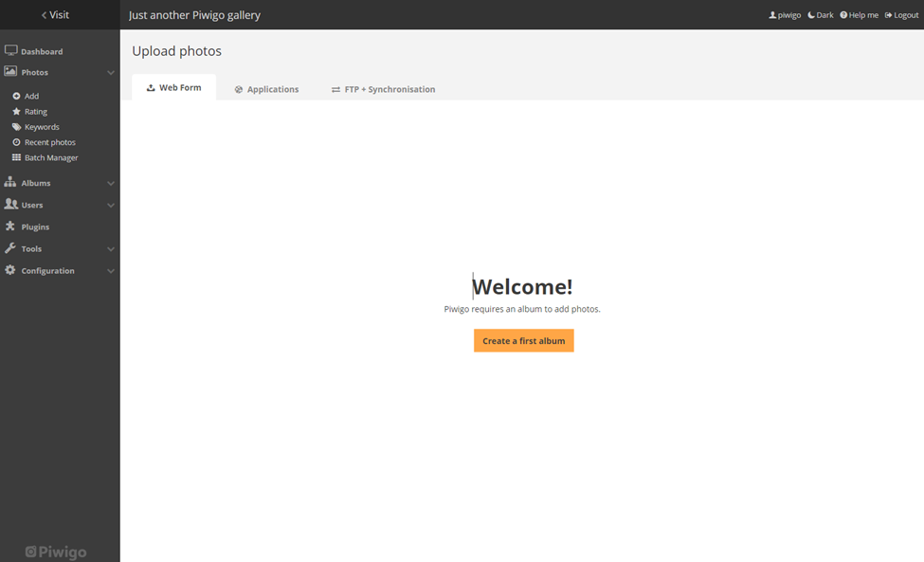The image size is (924, 562).
Task: Click 'Piwigo requires an album' message
Action: click(x=522, y=309)
